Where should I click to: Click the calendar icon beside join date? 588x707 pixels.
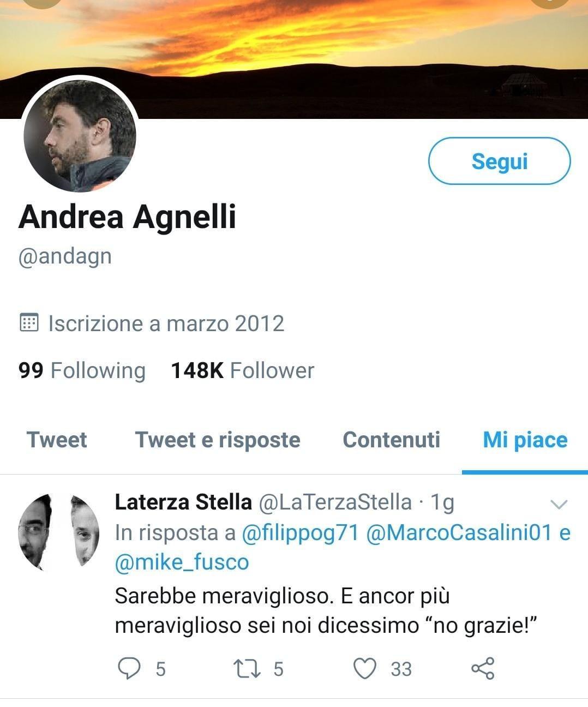[29, 322]
